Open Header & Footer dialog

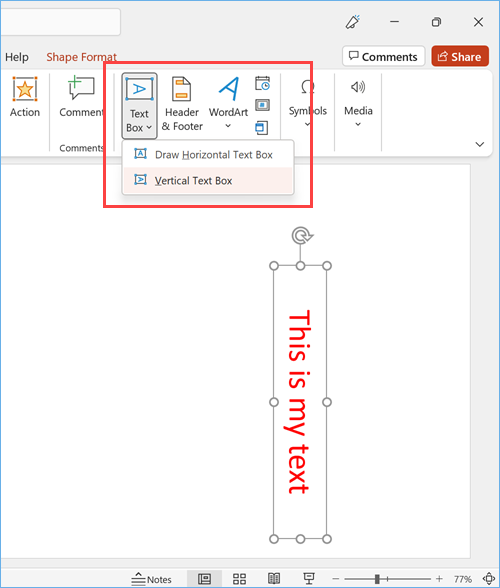pos(182,104)
